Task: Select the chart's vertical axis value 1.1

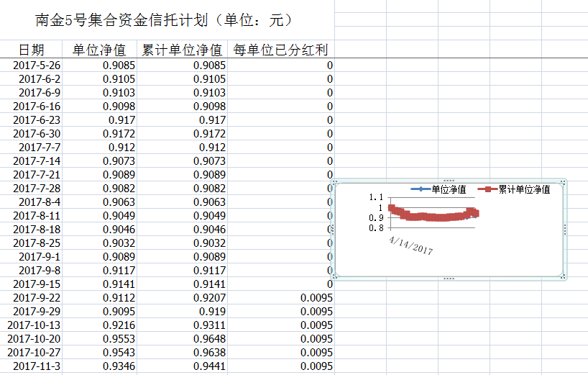Action: pyautogui.click(x=375, y=197)
